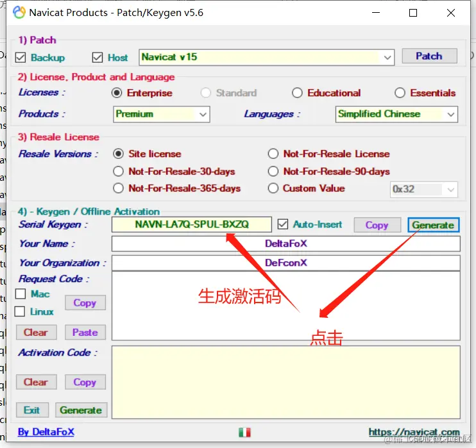The width and height of the screenshot is (476, 448).
Task: Click the Your Name input field
Action: click(286, 244)
